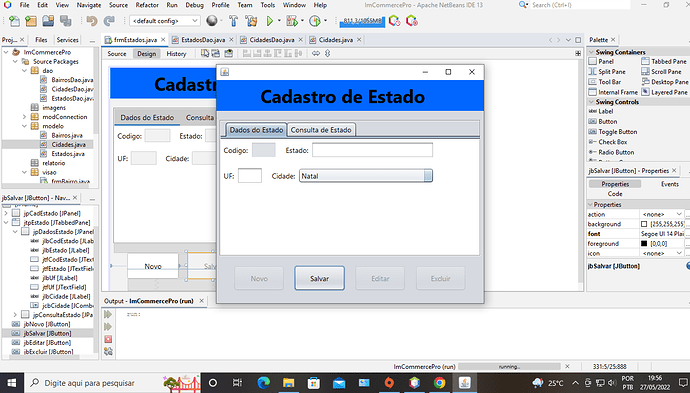
Task: Click the Clean and Build icon
Action: tap(251, 21)
